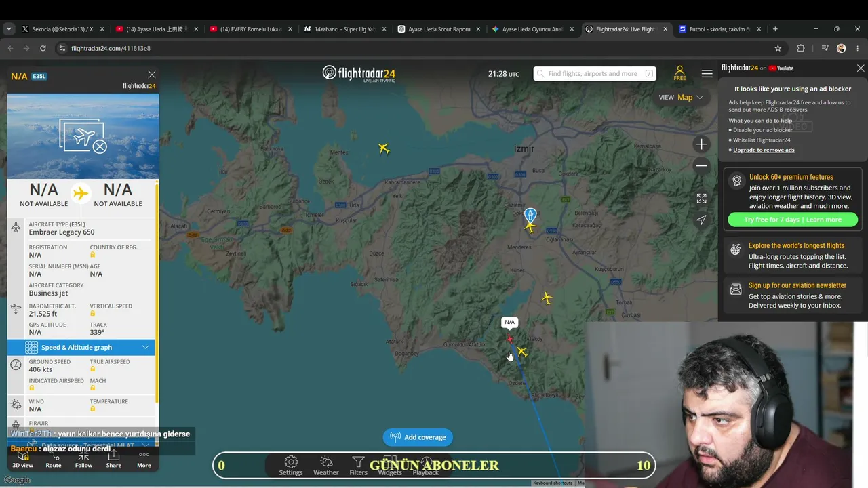
Task: Follow the selected aircraft
Action: pyautogui.click(x=83, y=460)
